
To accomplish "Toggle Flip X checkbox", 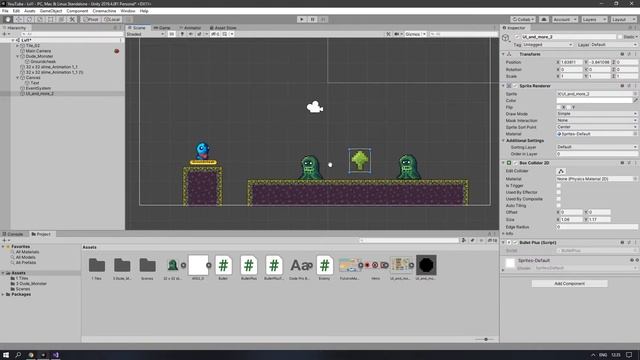I will tap(559, 107).
